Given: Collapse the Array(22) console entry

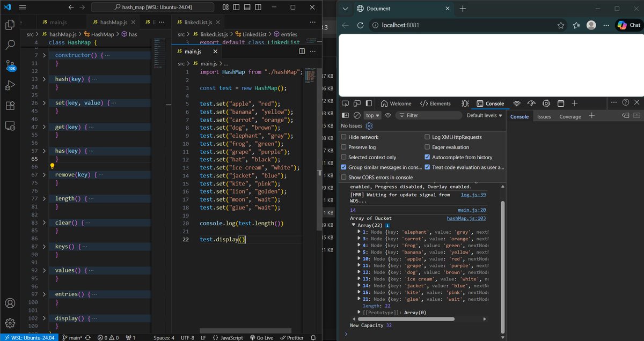Looking at the screenshot, I should pos(353,225).
